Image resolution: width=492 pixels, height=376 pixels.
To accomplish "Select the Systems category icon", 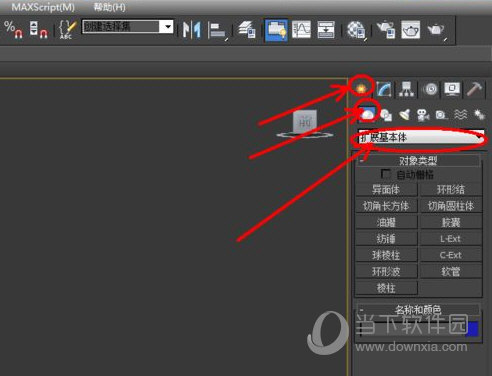I will [x=479, y=115].
